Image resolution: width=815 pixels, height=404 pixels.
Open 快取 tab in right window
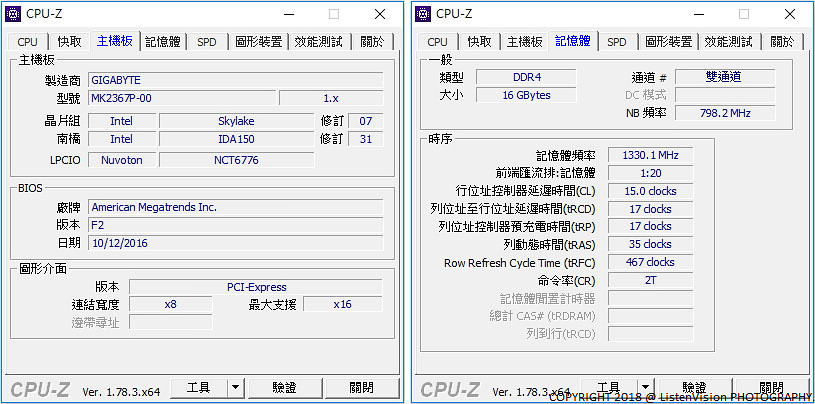480,42
